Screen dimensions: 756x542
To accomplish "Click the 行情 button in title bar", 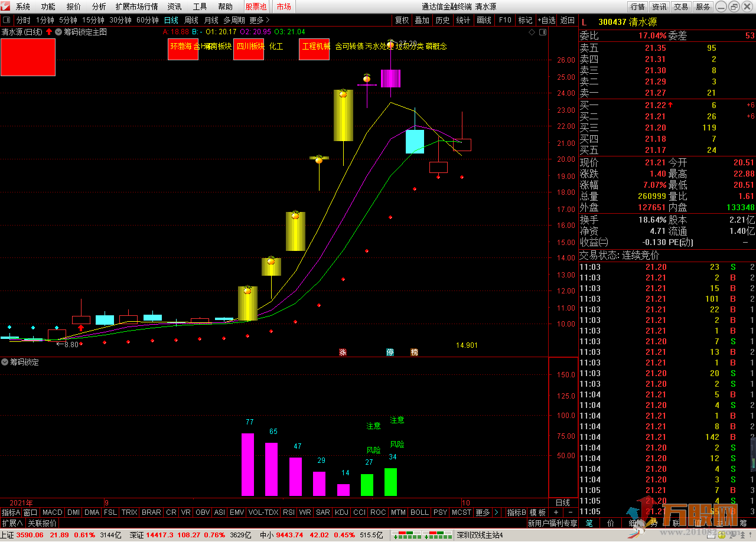I will coord(638,7).
